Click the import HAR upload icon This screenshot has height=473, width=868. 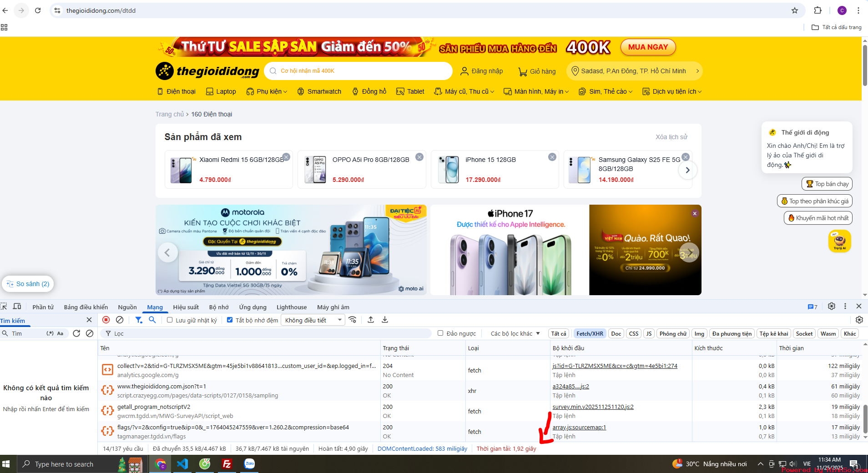pyautogui.click(x=371, y=320)
